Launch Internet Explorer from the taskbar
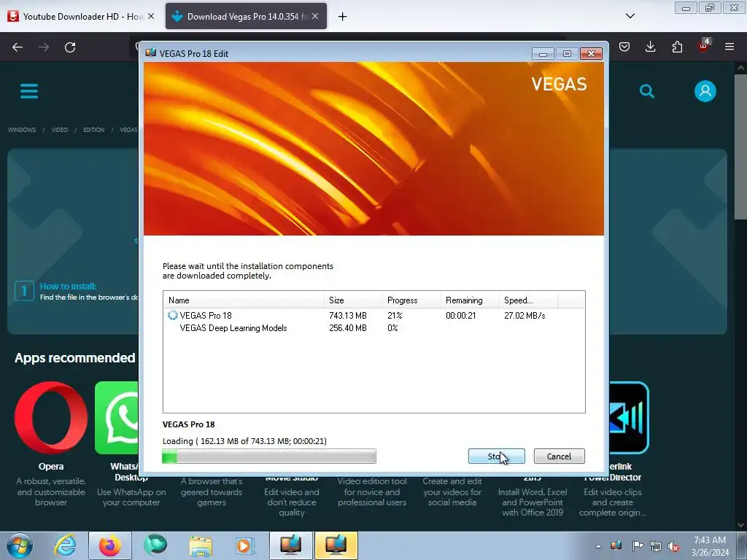The height and width of the screenshot is (560, 747). pyautogui.click(x=65, y=545)
